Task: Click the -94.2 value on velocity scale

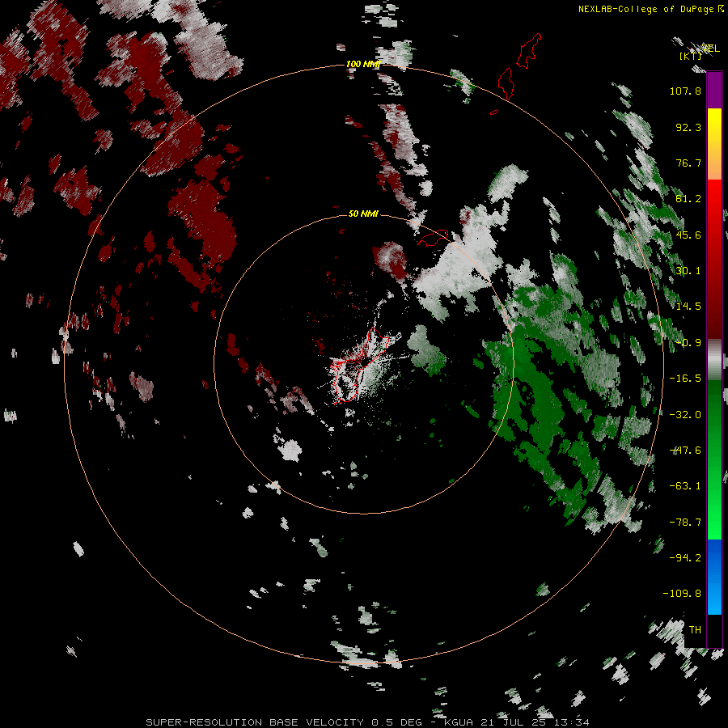Action: pyautogui.click(x=685, y=558)
